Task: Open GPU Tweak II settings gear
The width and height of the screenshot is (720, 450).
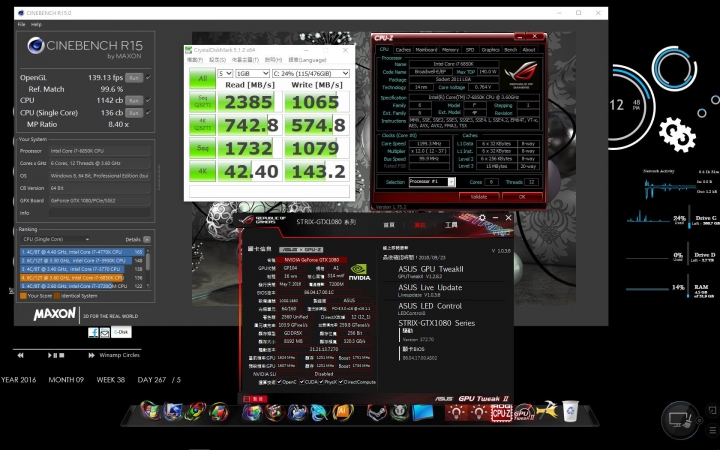Action: pyautogui.click(x=482, y=217)
